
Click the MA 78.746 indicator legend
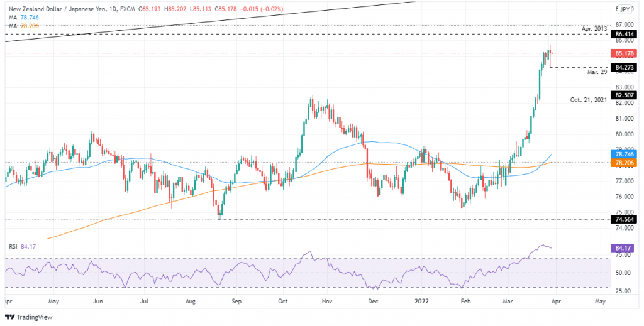pos(19,17)
